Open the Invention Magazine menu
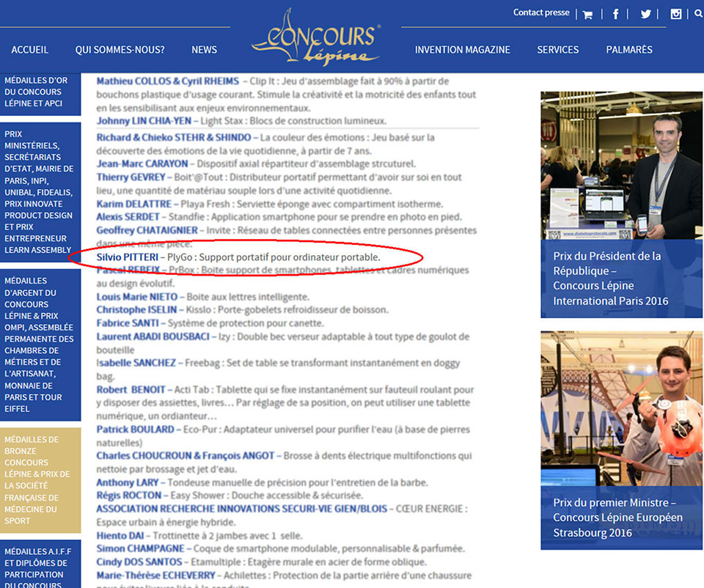The height and width of the screenshot is (588, 704). point(463,50)
